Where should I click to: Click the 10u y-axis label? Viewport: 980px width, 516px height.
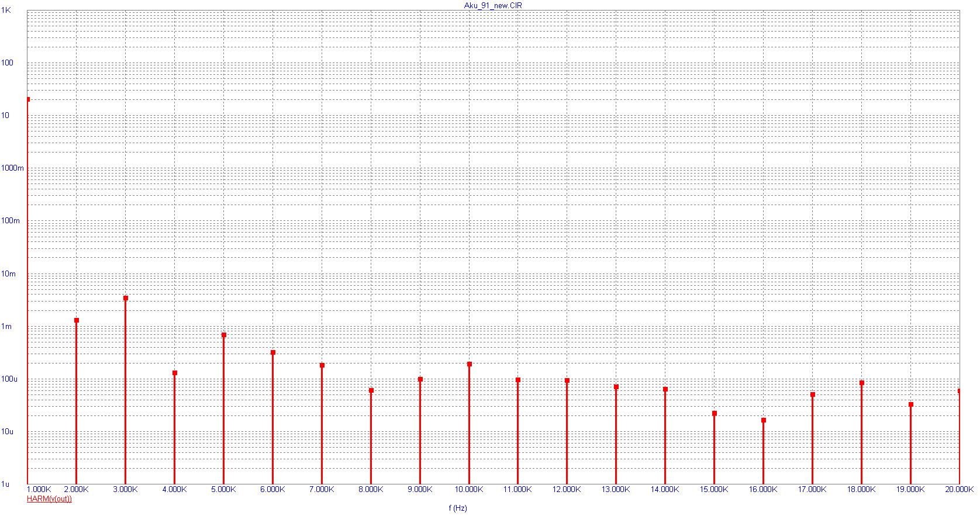click(x=8, y=432)
